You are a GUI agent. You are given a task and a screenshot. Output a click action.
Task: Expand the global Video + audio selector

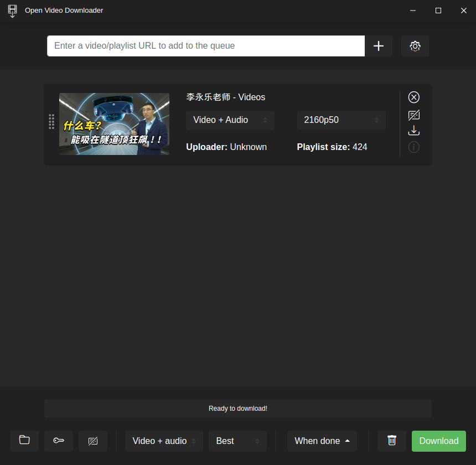pyautogui.click(x=164, y=441)
